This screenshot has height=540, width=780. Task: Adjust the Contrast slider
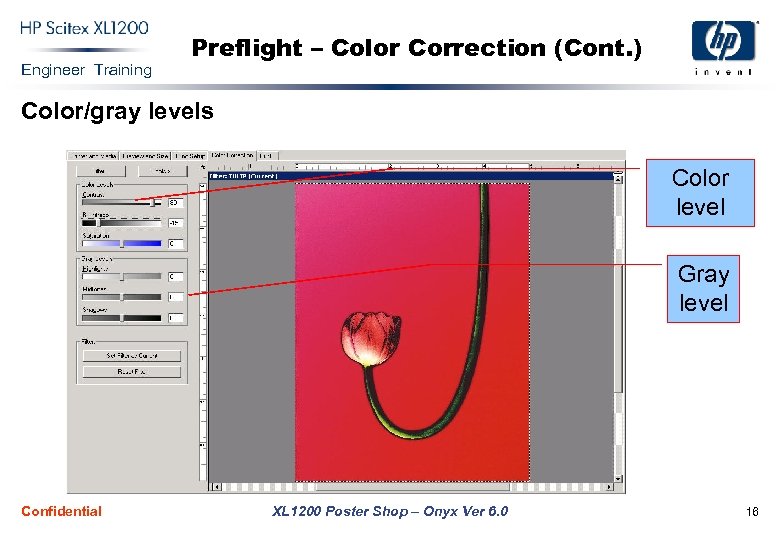click(121, 202)
